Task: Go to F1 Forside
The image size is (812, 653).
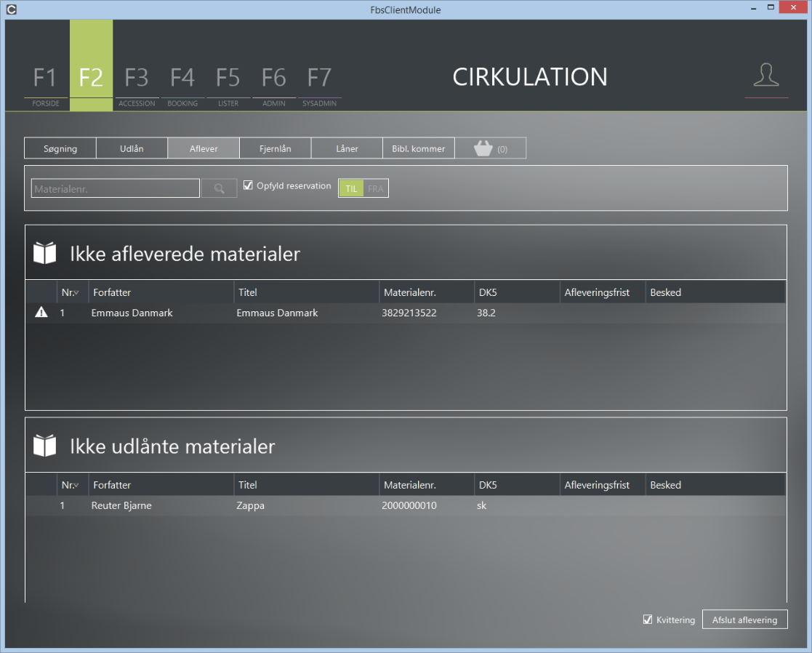Action: [46, 86]
